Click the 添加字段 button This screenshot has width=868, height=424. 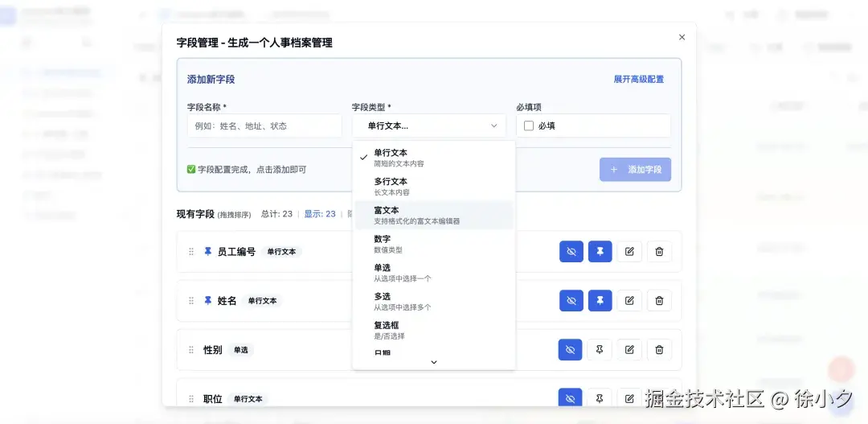pyautogui.click(x=636, y=170)
